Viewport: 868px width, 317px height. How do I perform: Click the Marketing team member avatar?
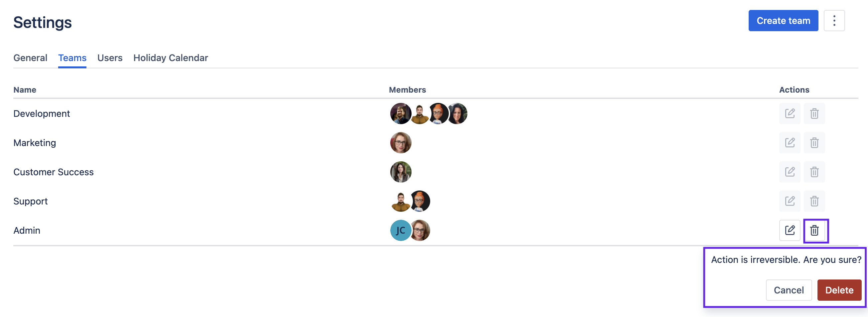(x=401, y=143)
